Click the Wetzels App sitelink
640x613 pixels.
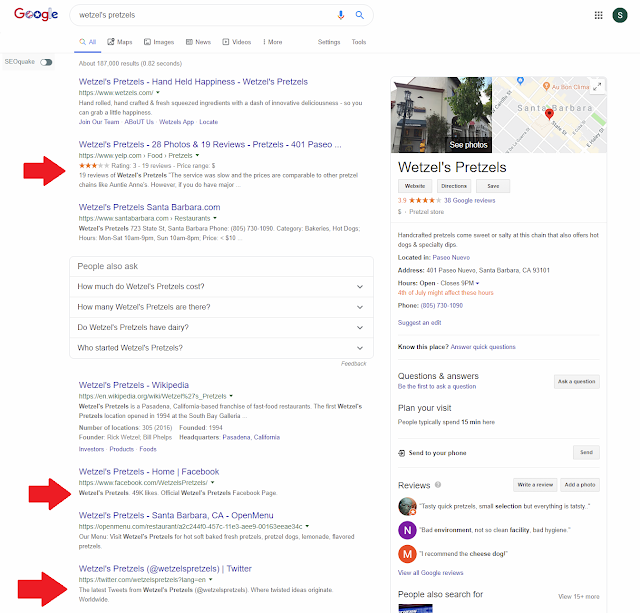(x=176, y=122)
